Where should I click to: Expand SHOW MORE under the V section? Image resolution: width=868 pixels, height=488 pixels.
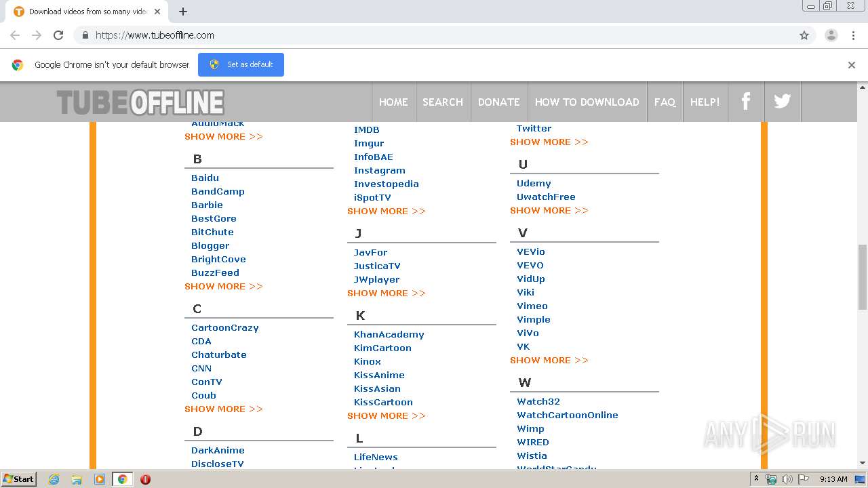coord(549,360)
